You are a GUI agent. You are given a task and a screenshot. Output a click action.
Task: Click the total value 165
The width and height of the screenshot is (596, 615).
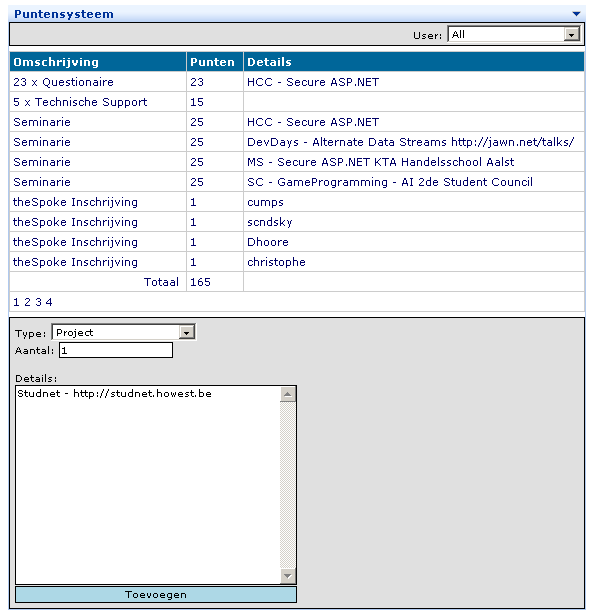(x=200, y=282)
